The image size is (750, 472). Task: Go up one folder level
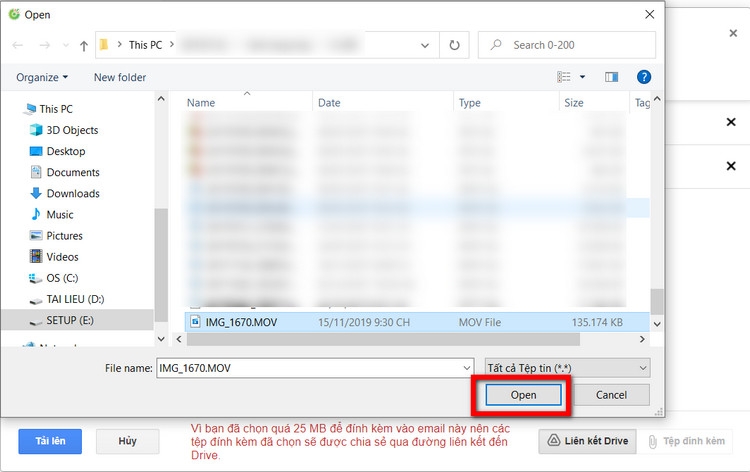click(84, 45)
